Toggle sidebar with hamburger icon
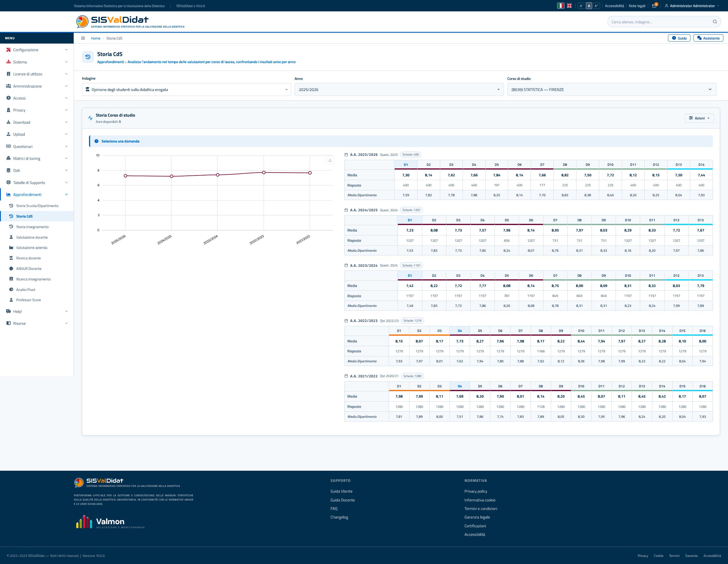 (83, 38)
